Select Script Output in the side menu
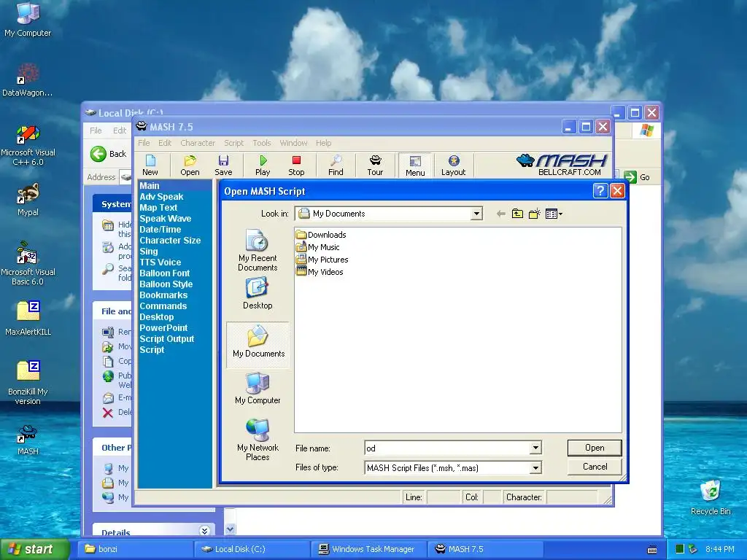 (x=167, y=339)
